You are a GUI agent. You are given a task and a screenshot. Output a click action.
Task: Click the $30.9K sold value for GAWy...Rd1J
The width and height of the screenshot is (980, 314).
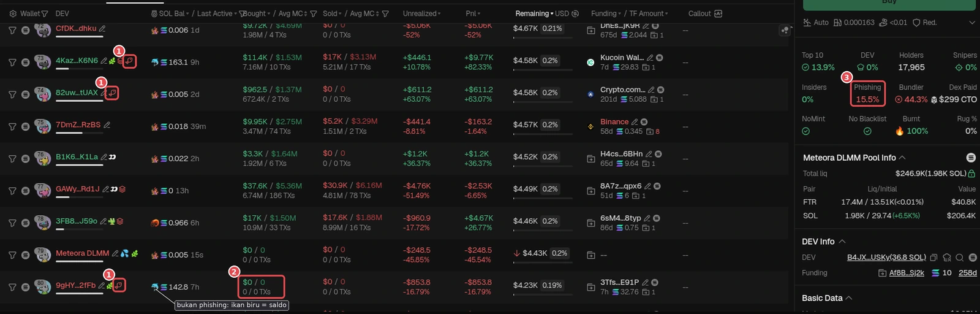(x=336, y=185)
